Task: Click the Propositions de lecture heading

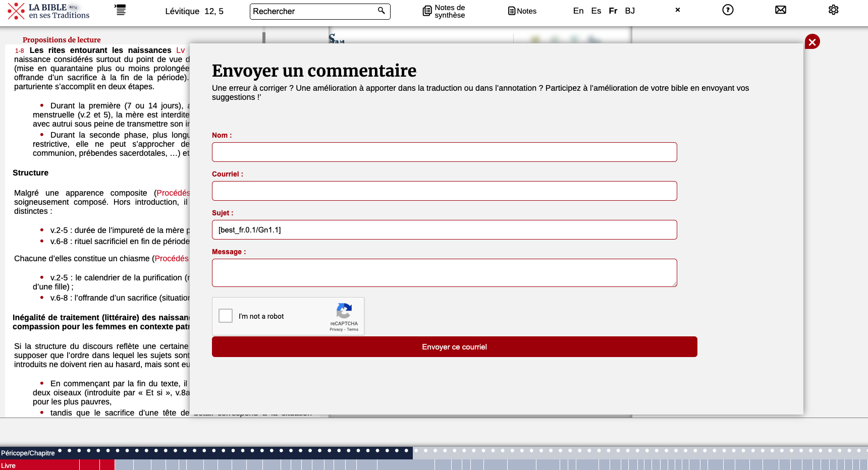Action: [62, 40]
